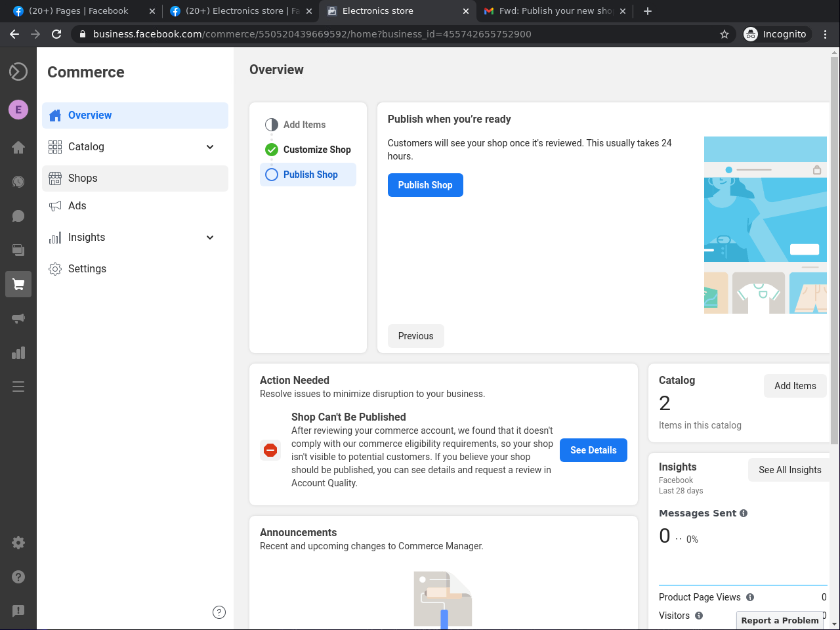Open the left rail bar chart Insights icon
This screenshot has height=630, width=840.
(18, 352)
